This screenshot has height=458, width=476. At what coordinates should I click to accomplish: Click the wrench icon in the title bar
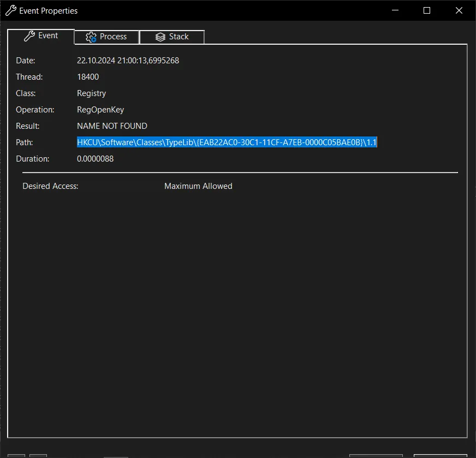tap(10, 10)
